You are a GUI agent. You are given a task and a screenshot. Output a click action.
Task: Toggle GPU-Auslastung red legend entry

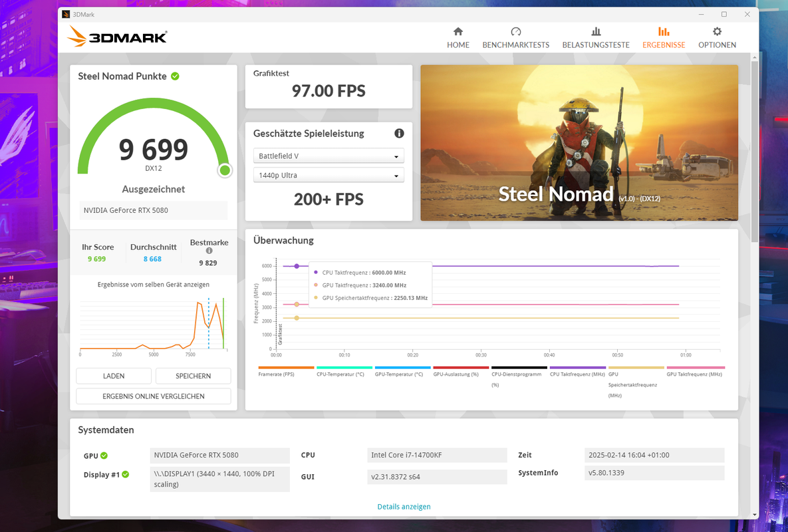(461, 372)
